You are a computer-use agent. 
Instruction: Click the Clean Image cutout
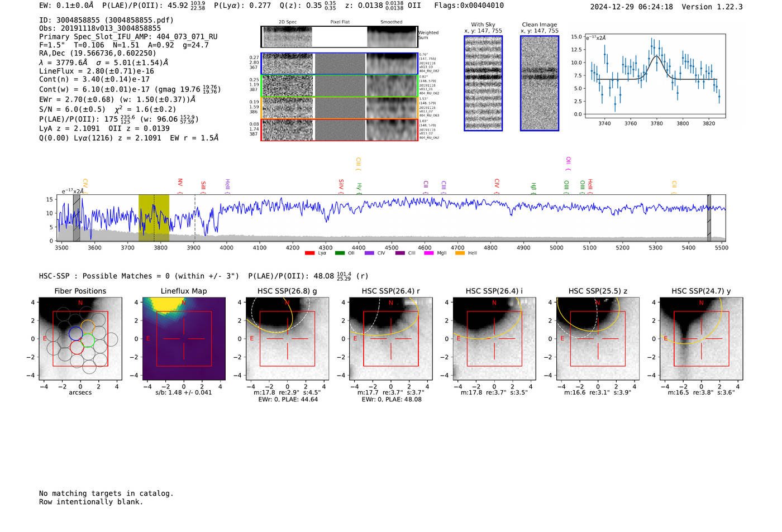point(540,83)
